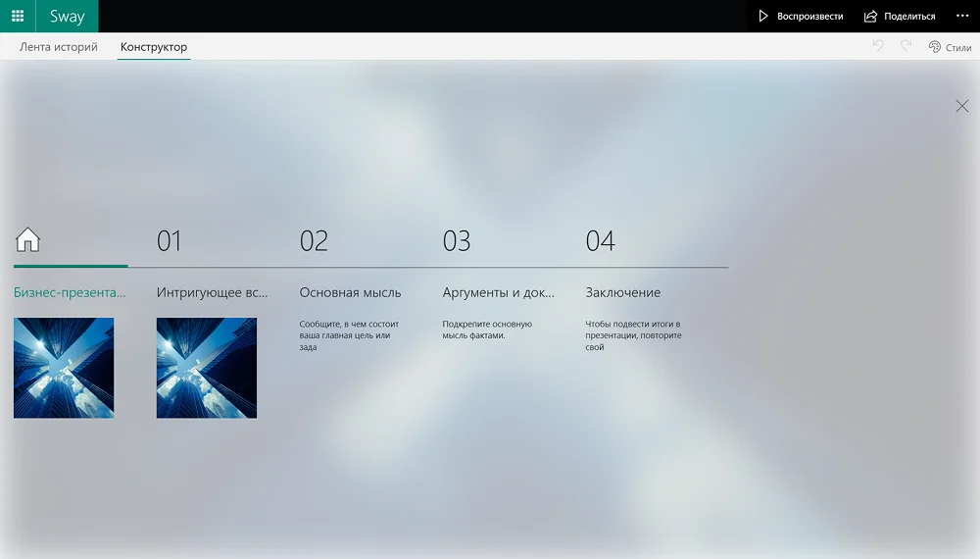The height and width of the screenshot is (559, 980).
Task: Select thumbnail under Интригующее вс...
Action: 206,368
